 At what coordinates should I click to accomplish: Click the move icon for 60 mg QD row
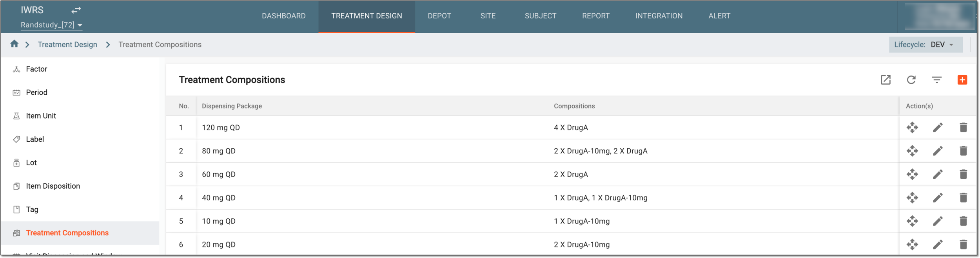[912, 174]
